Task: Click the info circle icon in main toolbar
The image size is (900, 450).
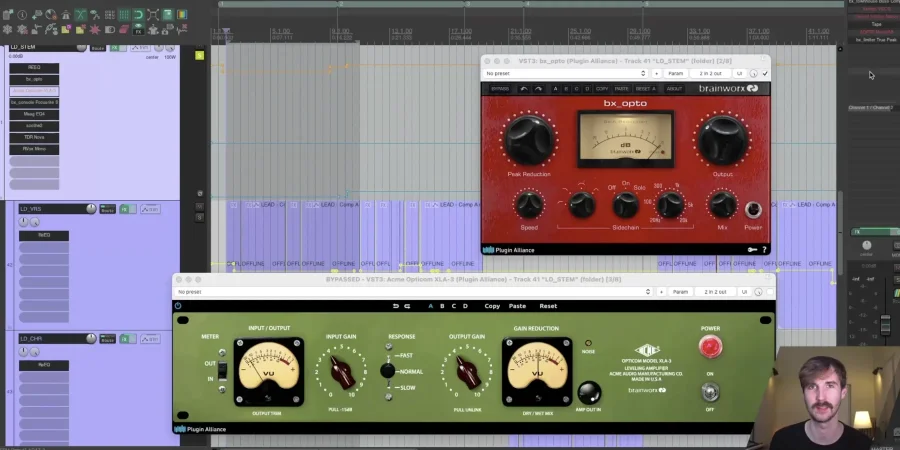Action: pos(22,14)
